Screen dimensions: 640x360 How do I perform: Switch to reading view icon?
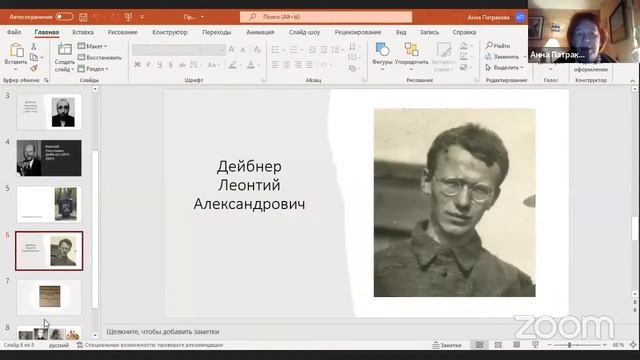(516, 345)
